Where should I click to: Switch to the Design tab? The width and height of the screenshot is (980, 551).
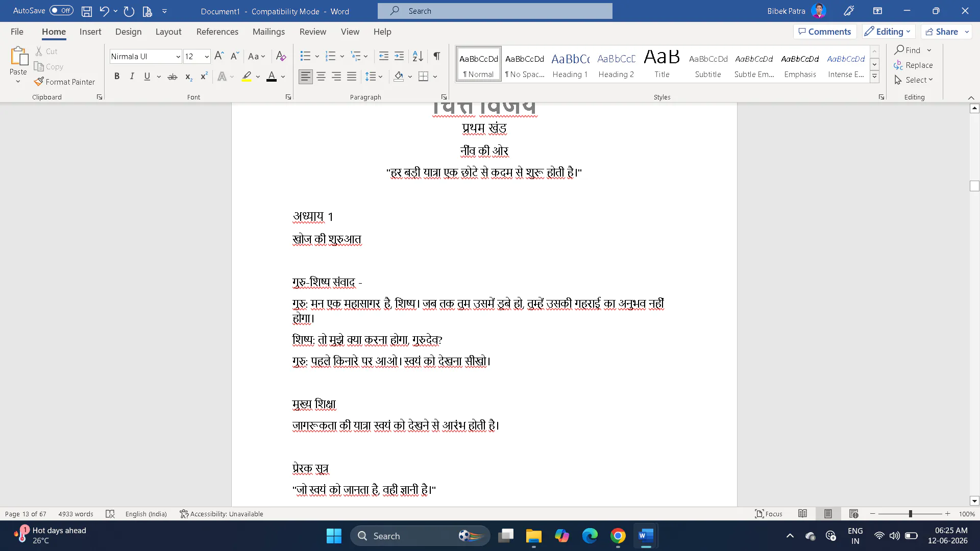(128, 32)
